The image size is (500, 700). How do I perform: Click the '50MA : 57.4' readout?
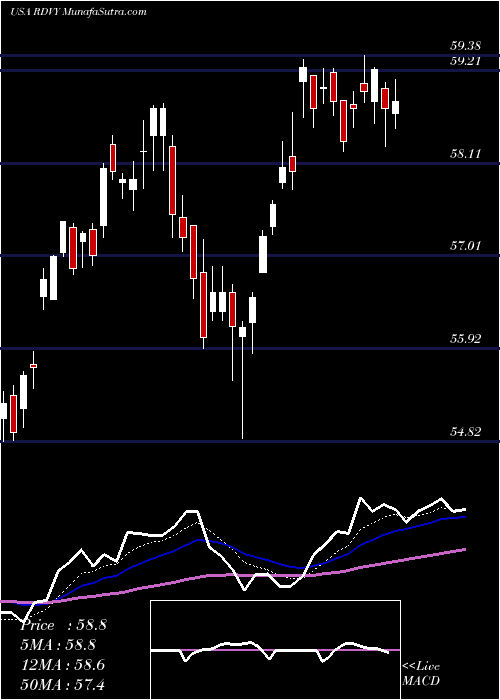click(63, 684)
